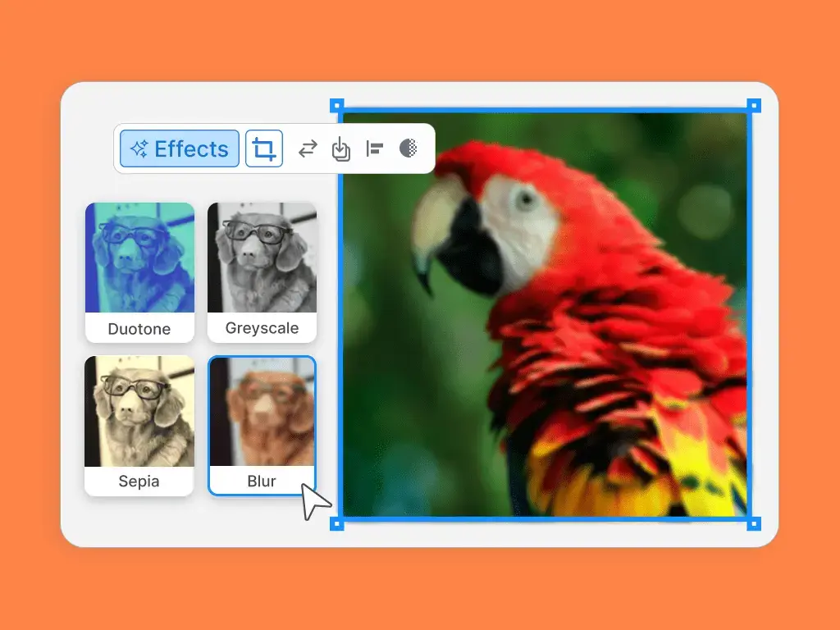
Task: Select the blurred parrot image
Action: coord(545,314)
